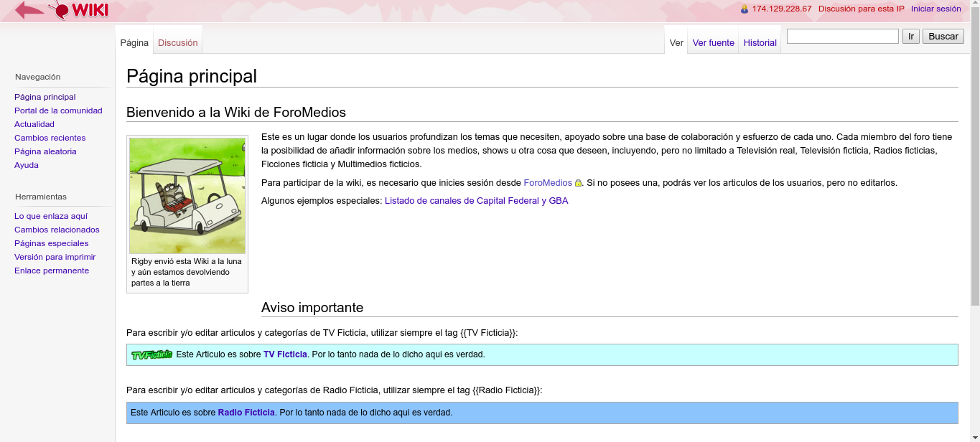
Task: Open Listado de canales de Capital Federal y GBA
Action: click(x=477, y=201)
